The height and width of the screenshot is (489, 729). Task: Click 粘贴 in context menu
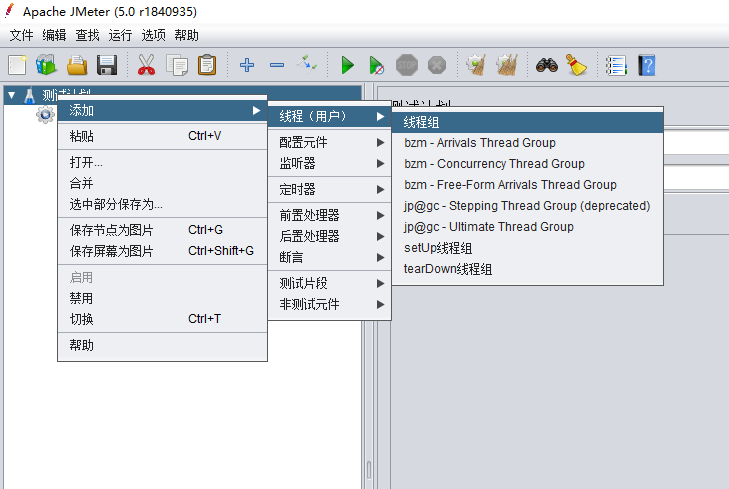click(162, 136)
